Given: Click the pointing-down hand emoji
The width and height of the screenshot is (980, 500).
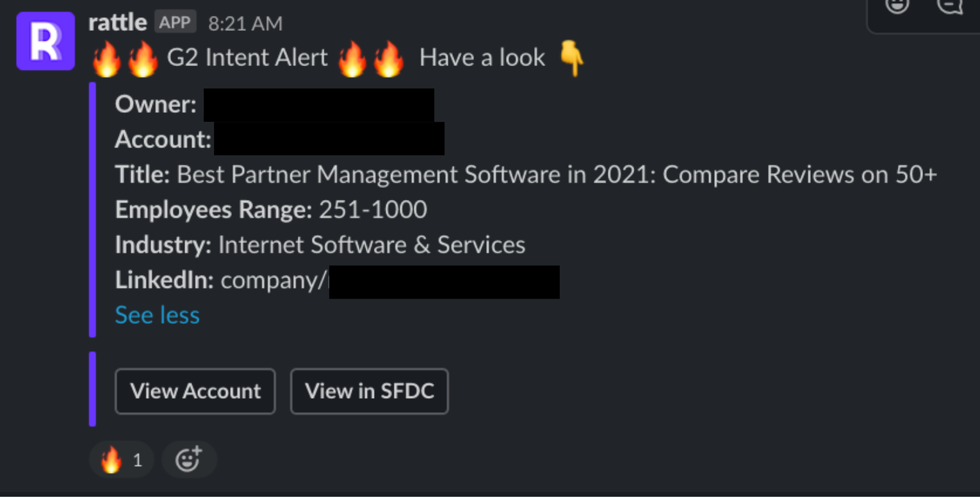Looking at the screenshot, I should click(571, 58).
